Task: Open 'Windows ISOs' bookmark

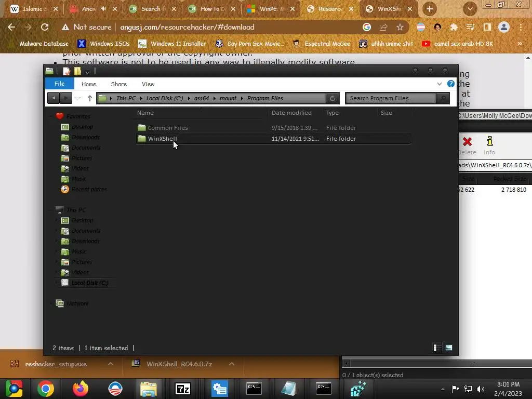Action: click(103, 44)
